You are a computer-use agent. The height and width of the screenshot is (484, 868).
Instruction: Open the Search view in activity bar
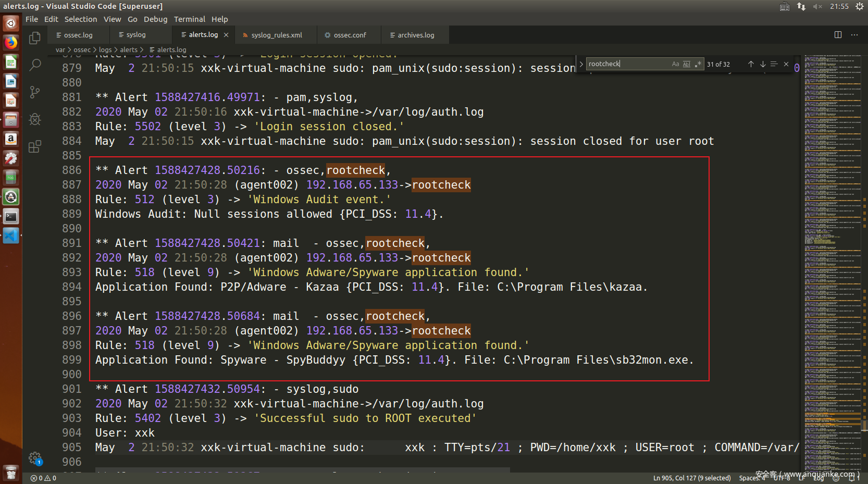tap(35, 65)
